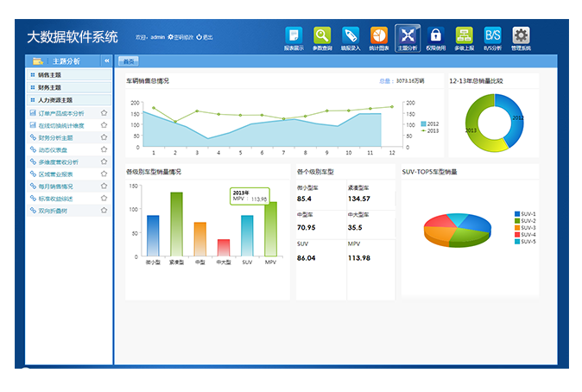This screenshot has width=582, height=392.
Task: Toggle the star next to 动态仪表盘
Action: click(104, 149)
